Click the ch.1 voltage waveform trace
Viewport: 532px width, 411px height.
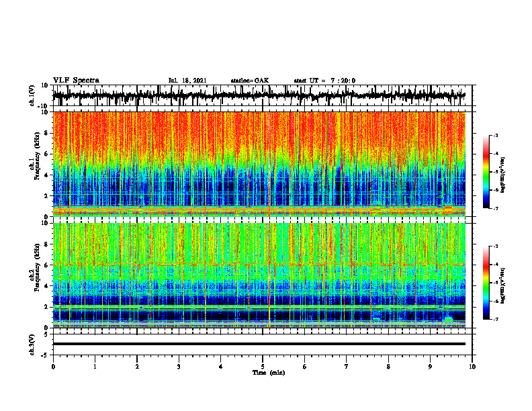click(x=259, y=95)
